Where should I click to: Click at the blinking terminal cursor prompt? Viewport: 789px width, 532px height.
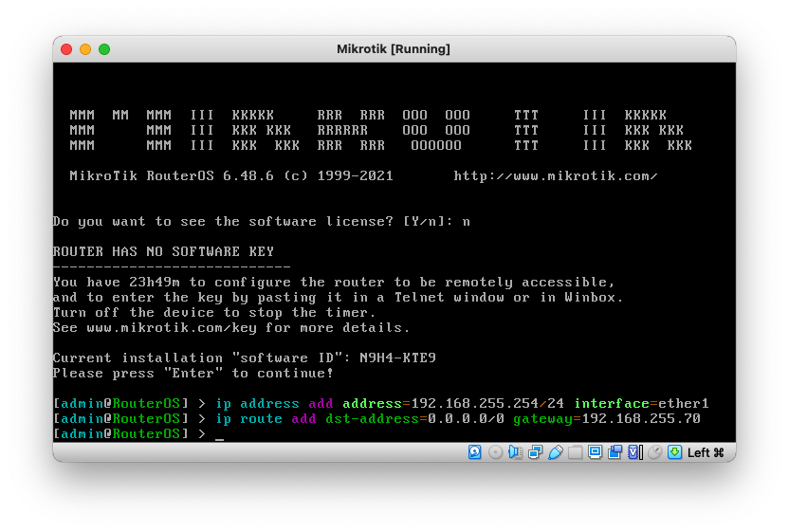[219, 434]
